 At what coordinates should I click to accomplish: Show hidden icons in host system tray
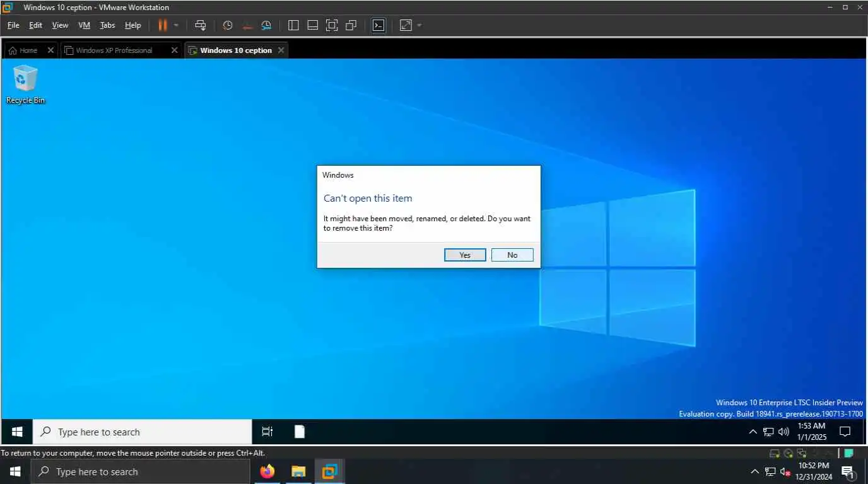point(755,471)
